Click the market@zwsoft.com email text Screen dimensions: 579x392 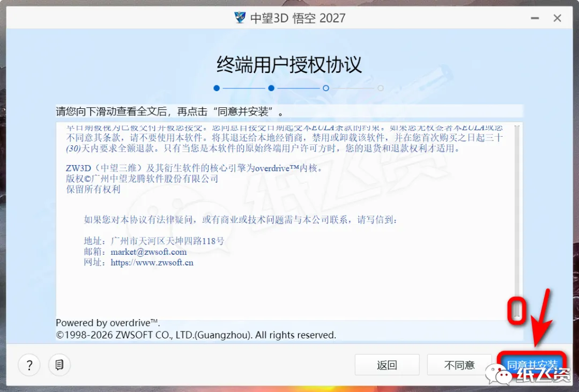tap(149, 252)
